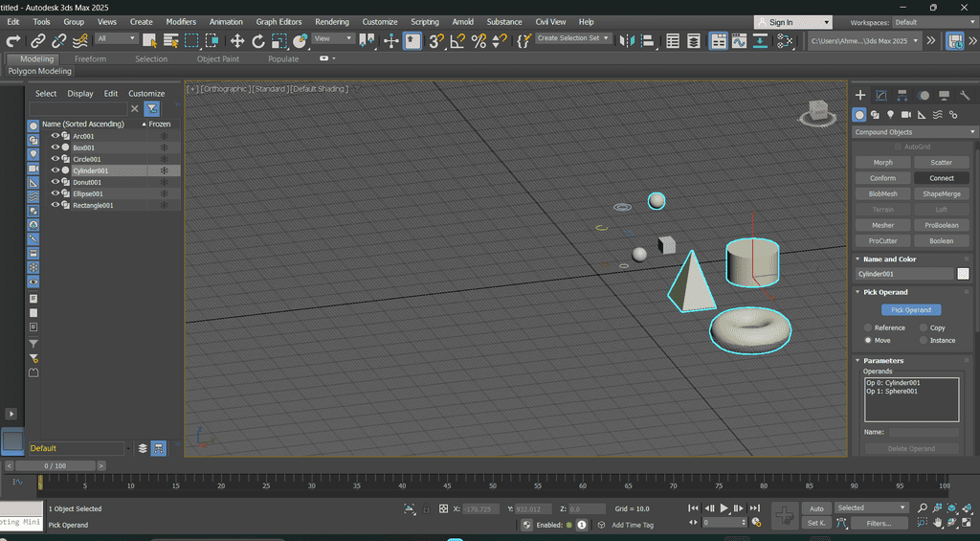Image resolution: width=980 pixels, height=541 pixels.
Task: Toggle the Scene Explorer filter funnel
Action: [151, 109]
